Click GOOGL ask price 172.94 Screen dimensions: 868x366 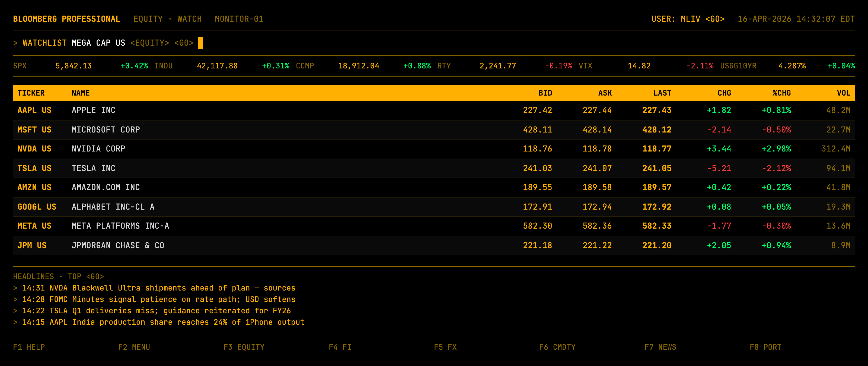point(597,207)
